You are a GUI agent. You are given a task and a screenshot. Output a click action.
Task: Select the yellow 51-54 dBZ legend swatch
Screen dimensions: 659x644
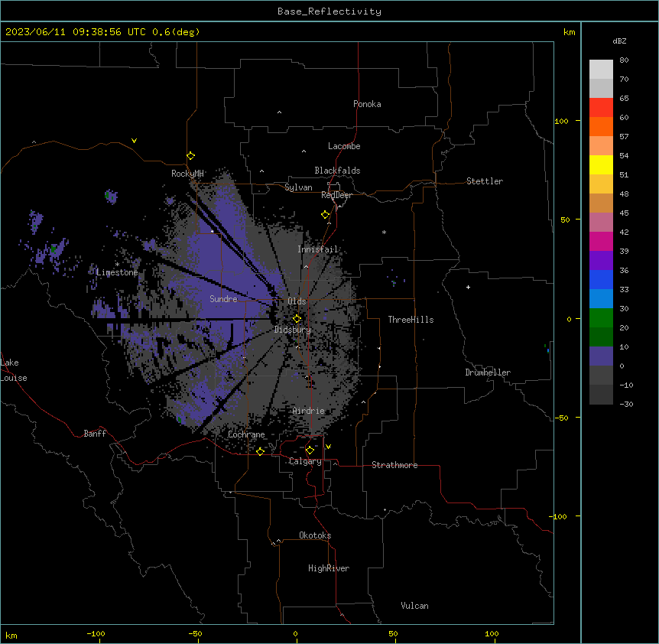[x=601, y=164]
